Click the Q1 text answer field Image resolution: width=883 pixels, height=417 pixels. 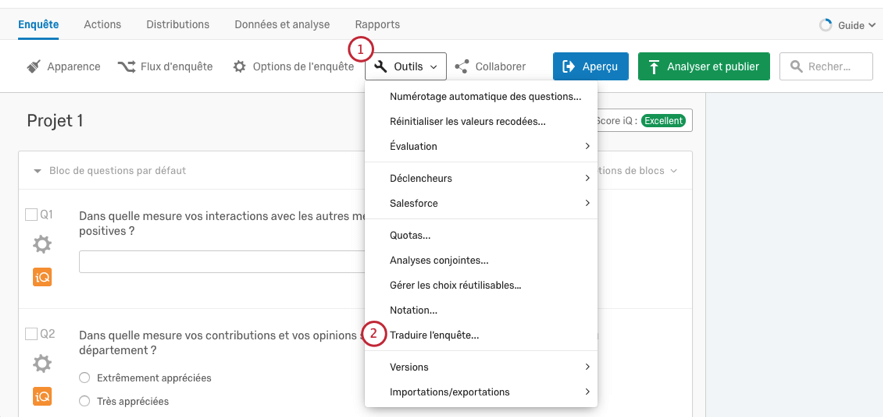coord(222,261)
